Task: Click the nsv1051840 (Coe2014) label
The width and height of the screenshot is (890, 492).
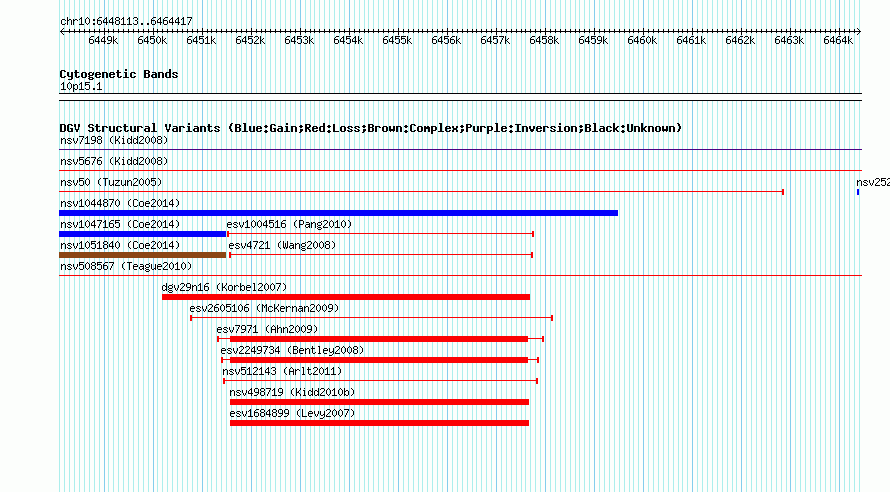Action: pos(120,245)
